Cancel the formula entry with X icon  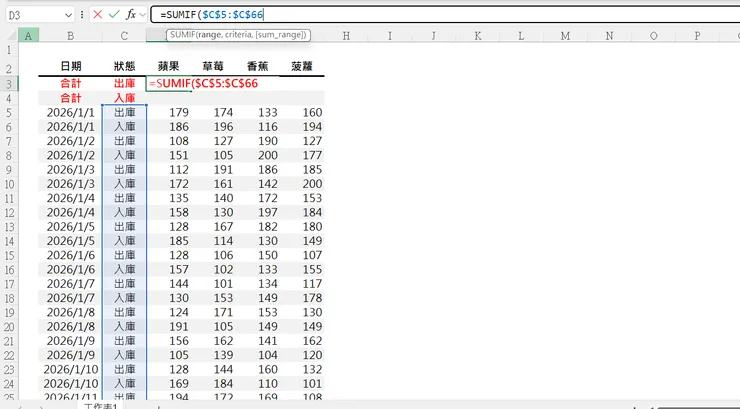98,15
